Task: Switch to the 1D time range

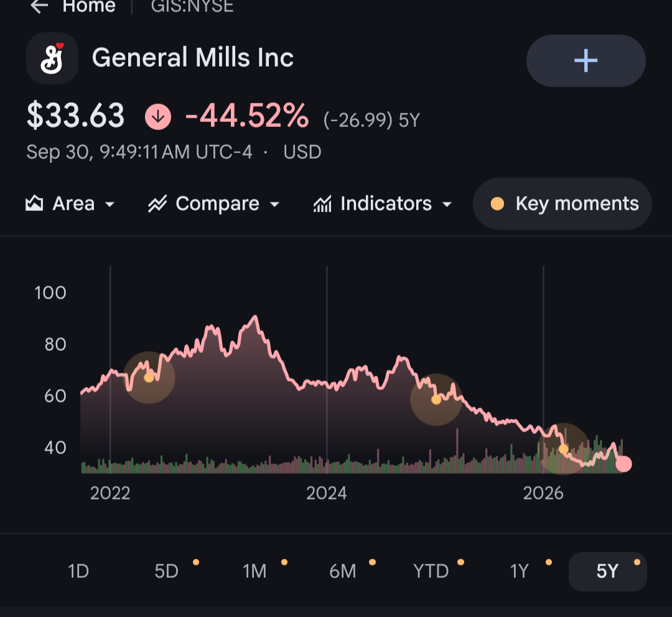Action: click(78, 571)
